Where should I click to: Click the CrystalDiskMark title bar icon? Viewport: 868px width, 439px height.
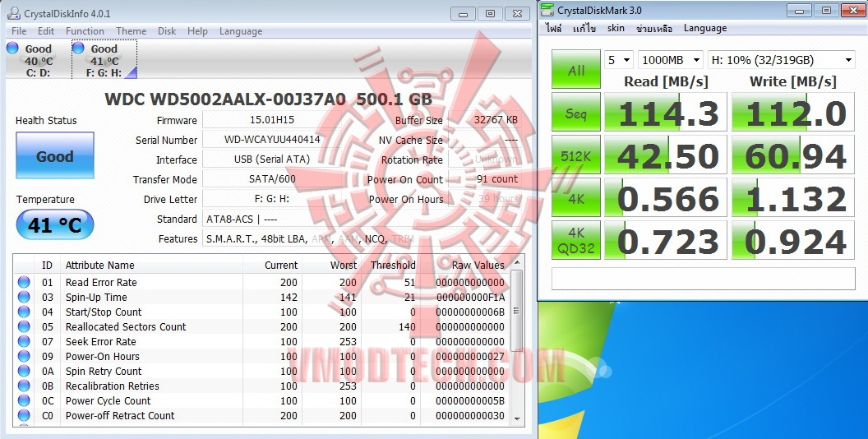point(547,10)
